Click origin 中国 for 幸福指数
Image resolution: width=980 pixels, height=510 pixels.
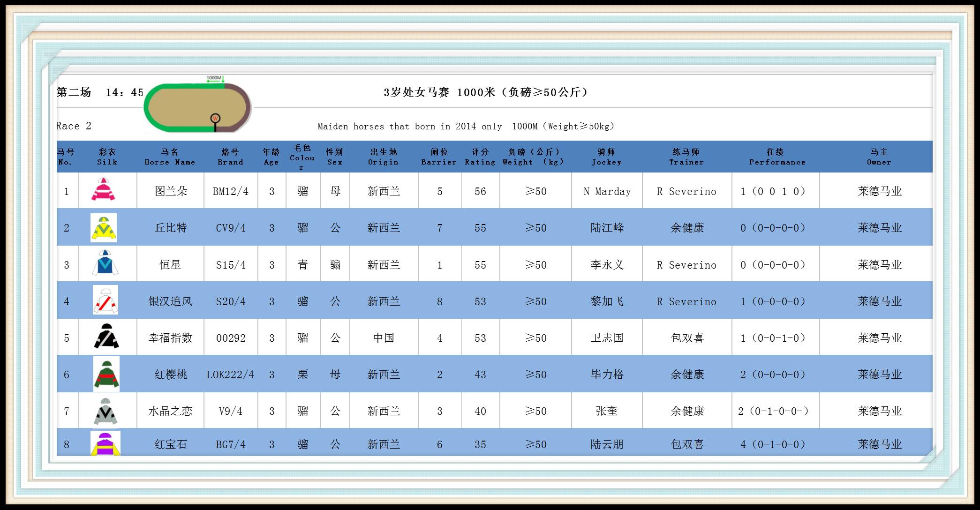[x=384, y=338]
